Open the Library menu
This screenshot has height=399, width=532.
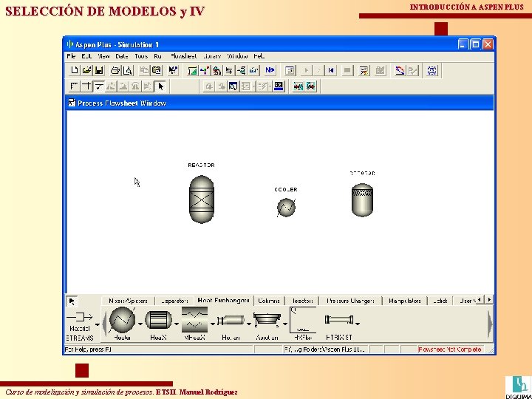point(212,56)
